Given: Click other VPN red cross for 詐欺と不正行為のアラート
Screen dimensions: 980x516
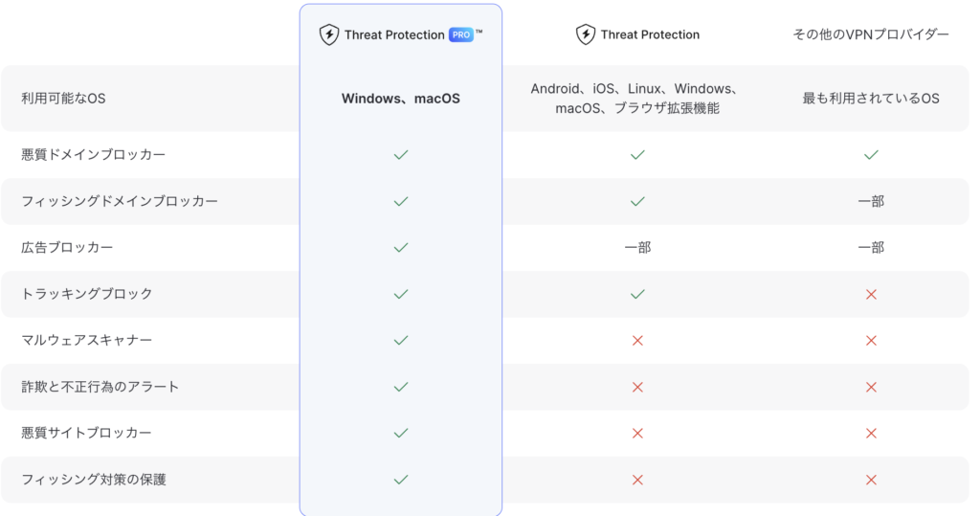Looking at the screenshot, I should click(x=871, y=387).
